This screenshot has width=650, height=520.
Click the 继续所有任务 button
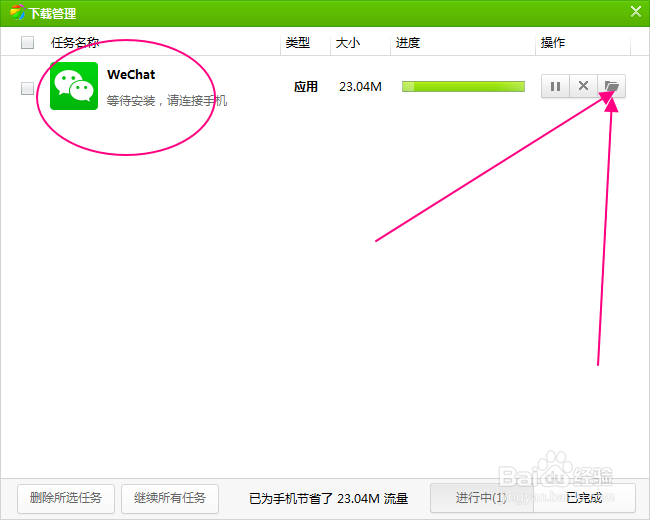click(x=170, y=498)
